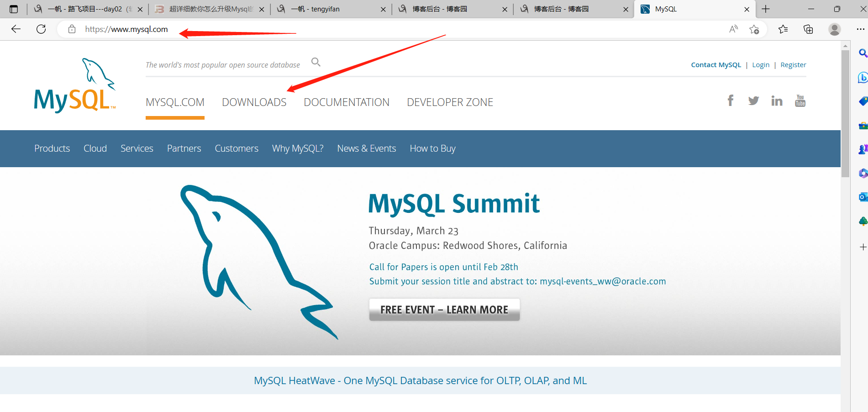Click the MySQL Summit heading
This screenshot has width=868, height=412.
click(x=454, y=204)
